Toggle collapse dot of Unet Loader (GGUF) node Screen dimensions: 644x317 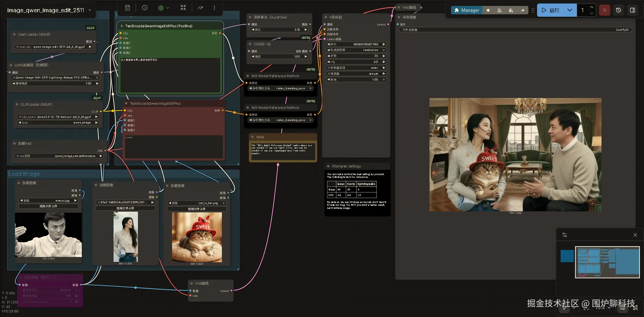coord(14,34)
